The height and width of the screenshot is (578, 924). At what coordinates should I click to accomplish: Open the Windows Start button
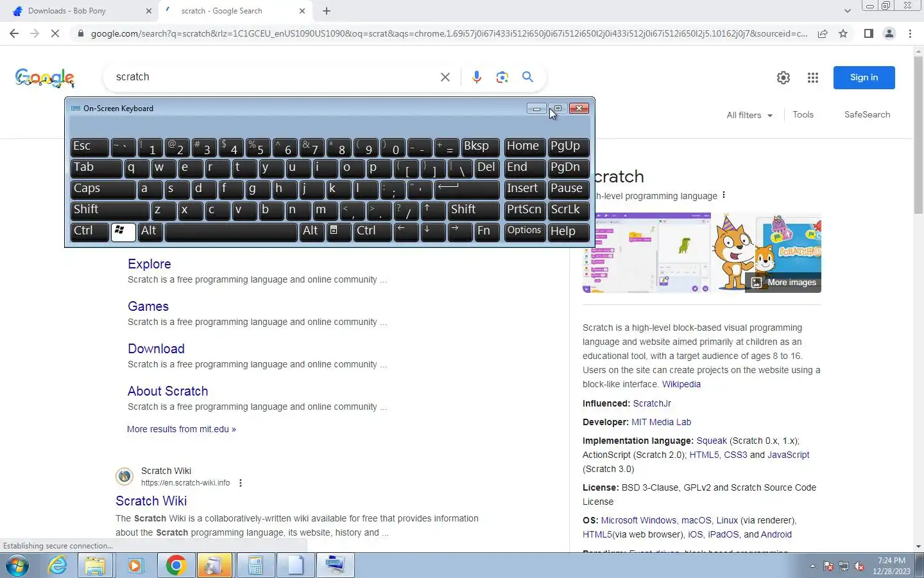pos(17,566)
